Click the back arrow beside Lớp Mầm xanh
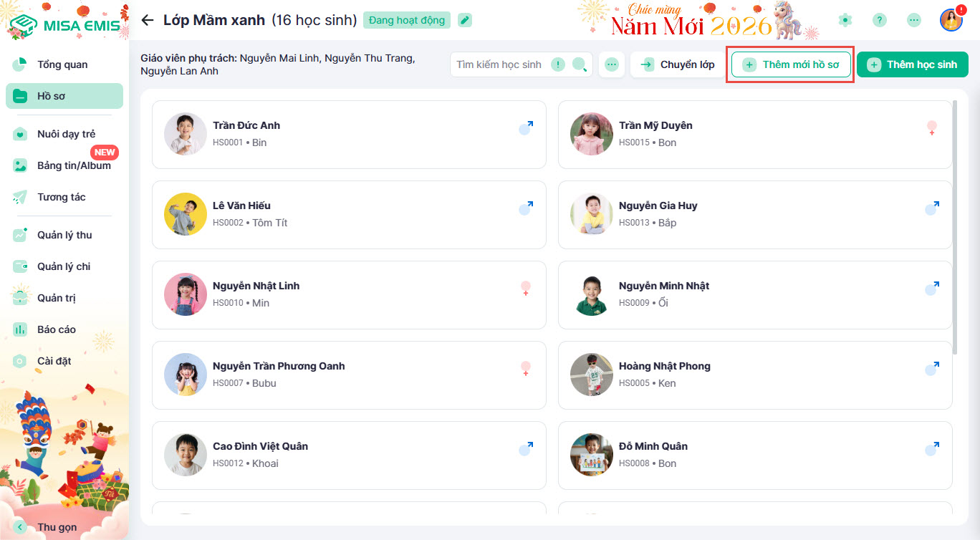 tap(148, 20)
